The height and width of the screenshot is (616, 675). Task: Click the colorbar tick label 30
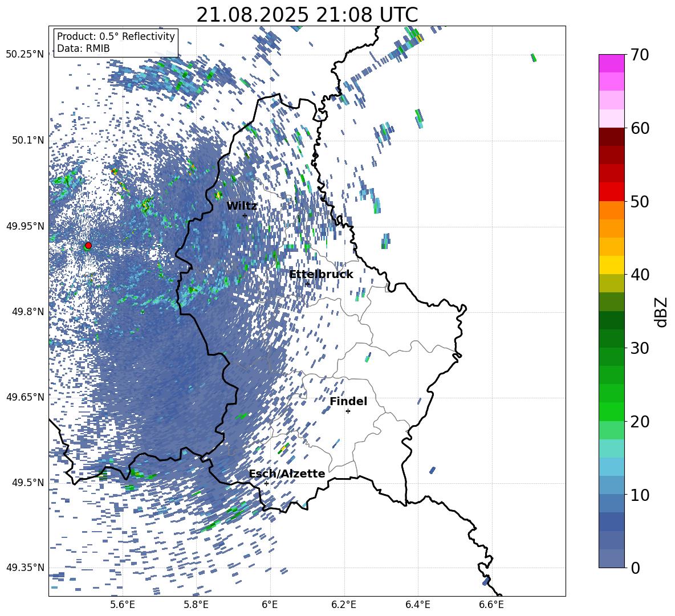tap(640, 348)
